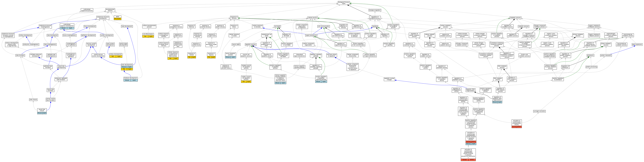Click the 'tissue development' node
This screenshot has height=162, width=644.
point(90,26)
